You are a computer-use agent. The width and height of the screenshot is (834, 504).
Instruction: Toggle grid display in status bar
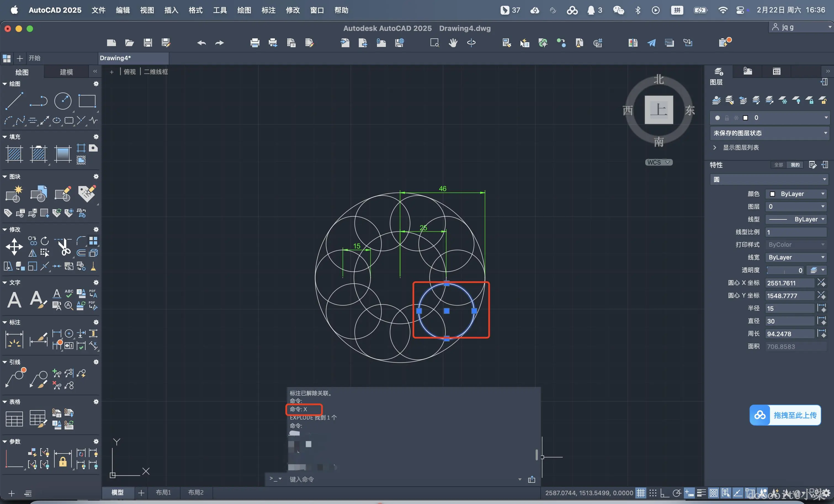(x=640, y=493)
